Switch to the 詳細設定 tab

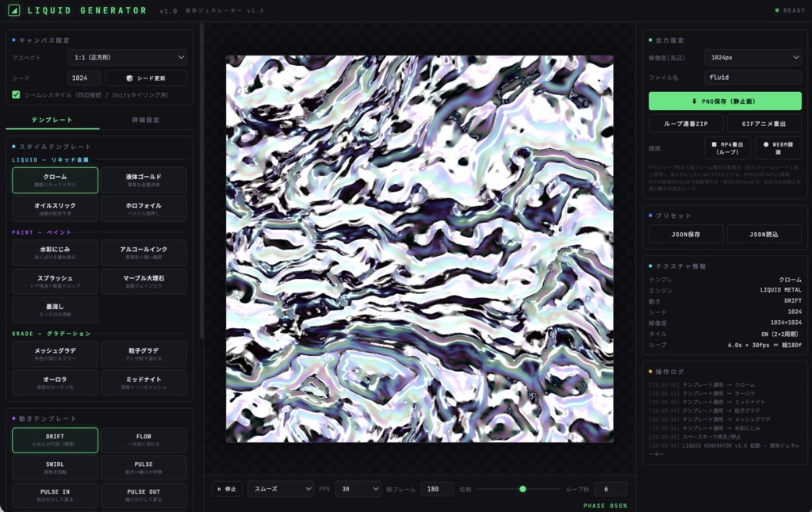point(146,120)
